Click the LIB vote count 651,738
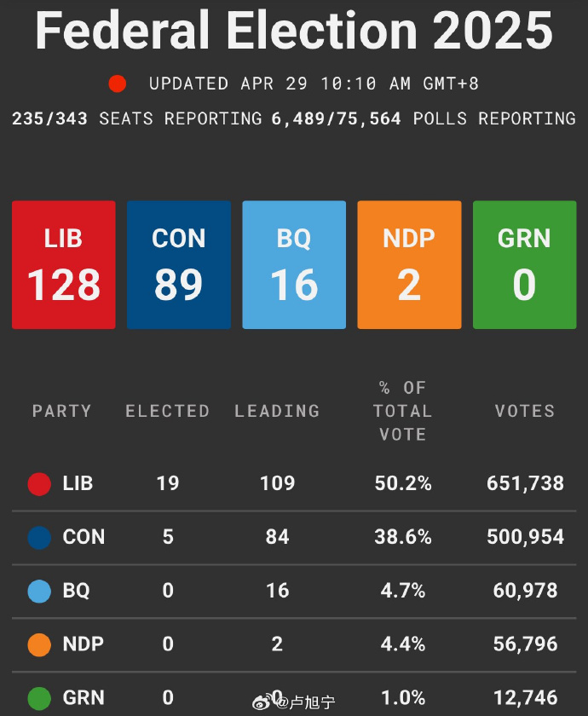The image size is (588, 716). (x=525, y=483)
